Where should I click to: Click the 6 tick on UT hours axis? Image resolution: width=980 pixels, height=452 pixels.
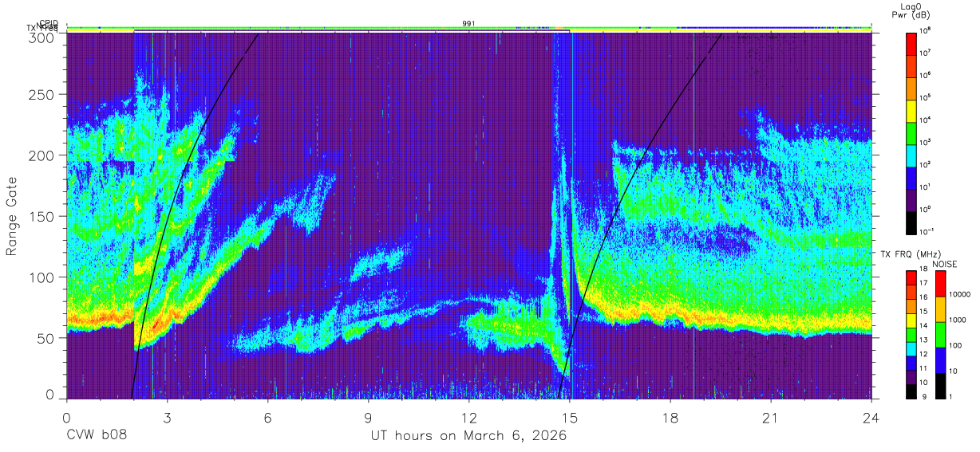point(267,417)
